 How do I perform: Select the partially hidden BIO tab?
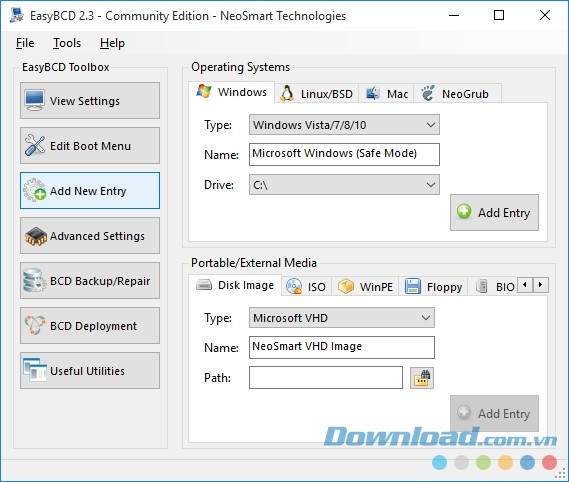(x=493, y=287)
